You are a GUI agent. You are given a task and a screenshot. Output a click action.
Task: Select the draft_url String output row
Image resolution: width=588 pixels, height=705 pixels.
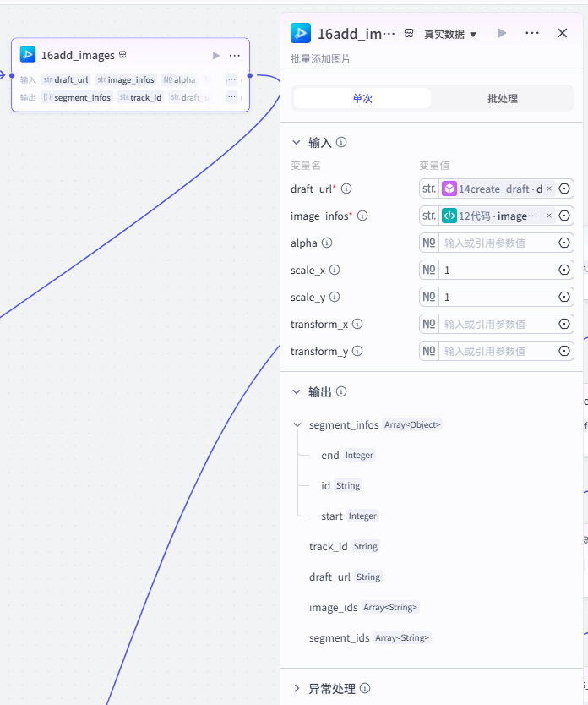point(346,577)
